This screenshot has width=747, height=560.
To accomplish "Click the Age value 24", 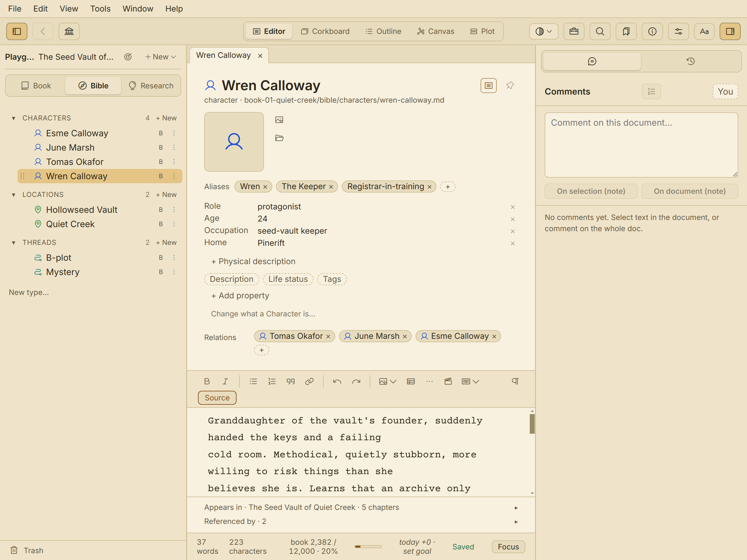I will pos(262,219).
